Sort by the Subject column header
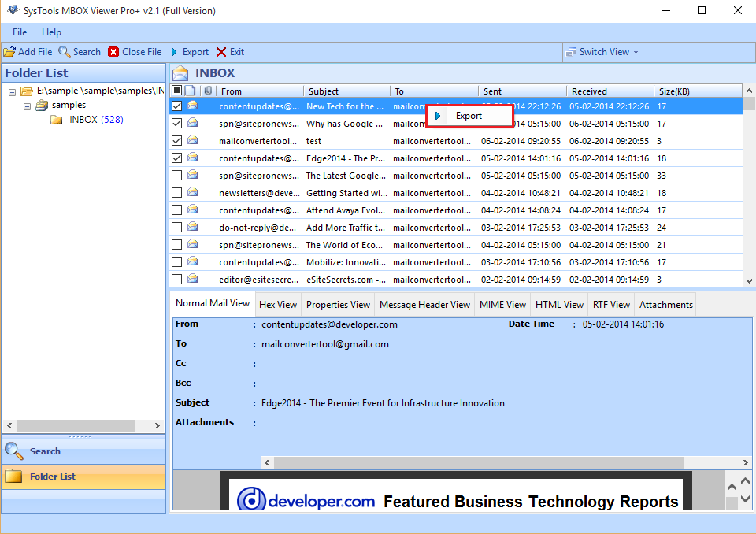The width and height of the screenshot is (756, 534). tap(346, 91)
